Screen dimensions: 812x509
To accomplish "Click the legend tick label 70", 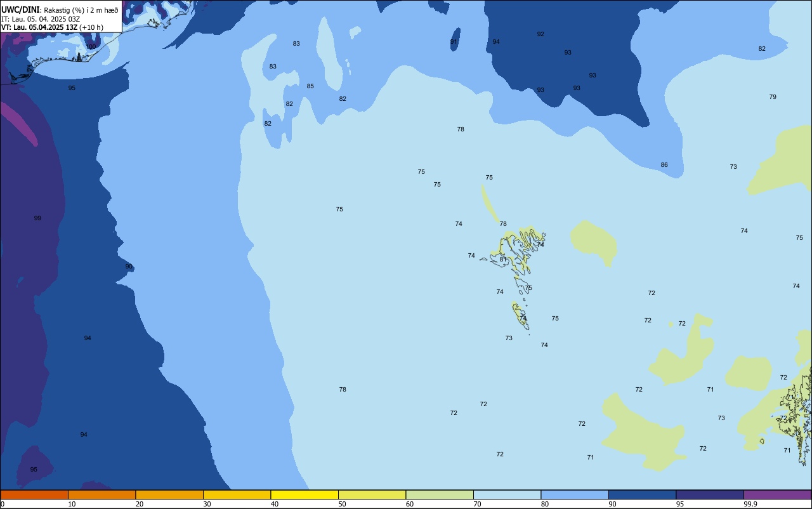I will coord(477,504).
